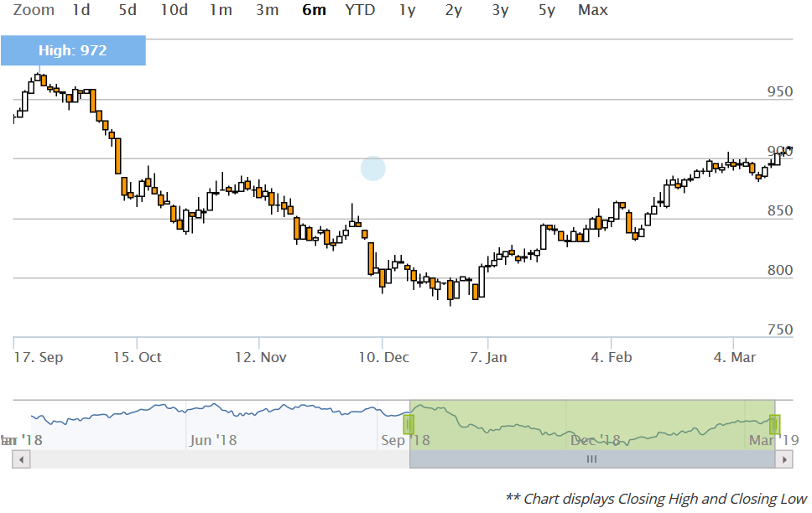Click the 850 price axis label

780,210
